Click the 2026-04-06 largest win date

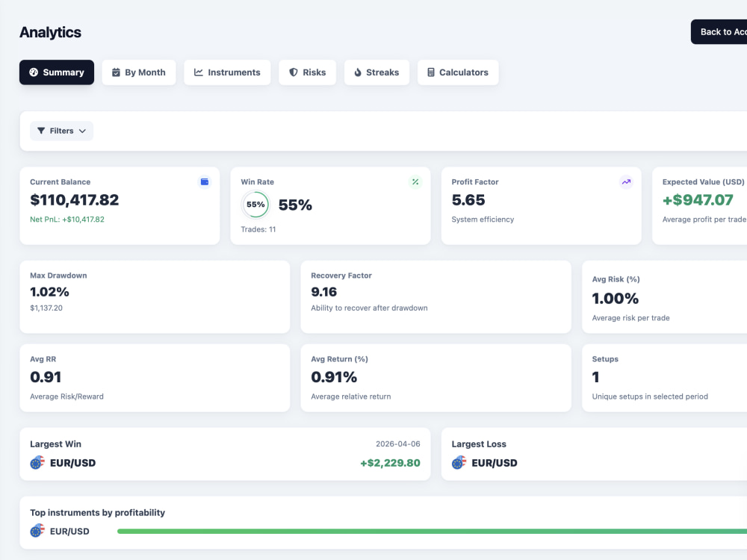[398, 444]
